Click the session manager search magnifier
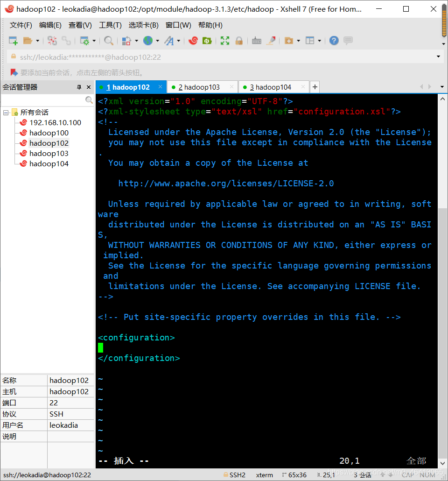This screenshot has width=448, height=481. click(89, 100)
